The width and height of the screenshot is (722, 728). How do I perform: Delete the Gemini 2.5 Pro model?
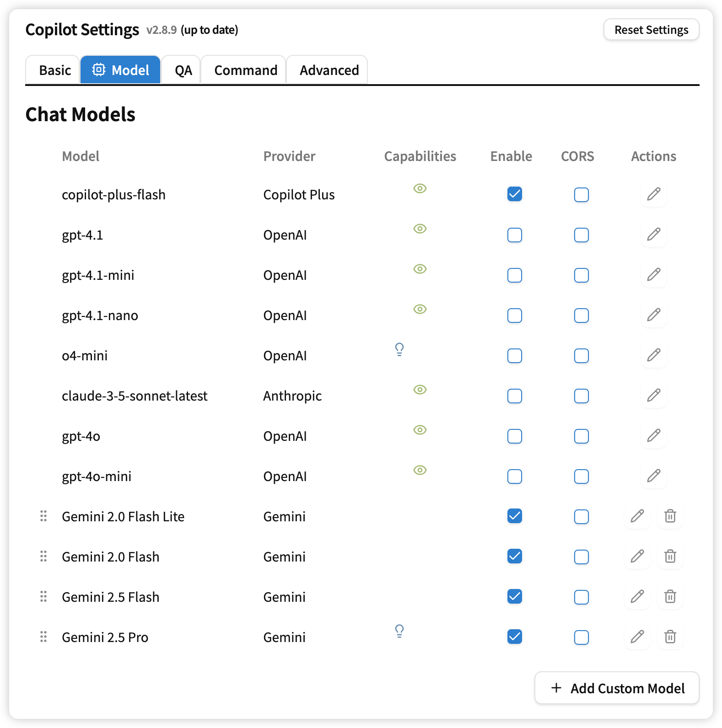[670, 637]
